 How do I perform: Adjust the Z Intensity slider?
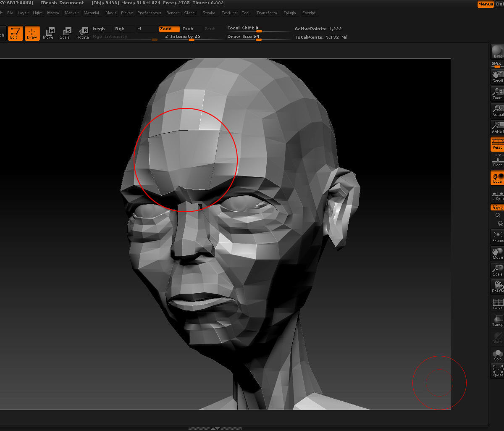(x=191, y=37)
